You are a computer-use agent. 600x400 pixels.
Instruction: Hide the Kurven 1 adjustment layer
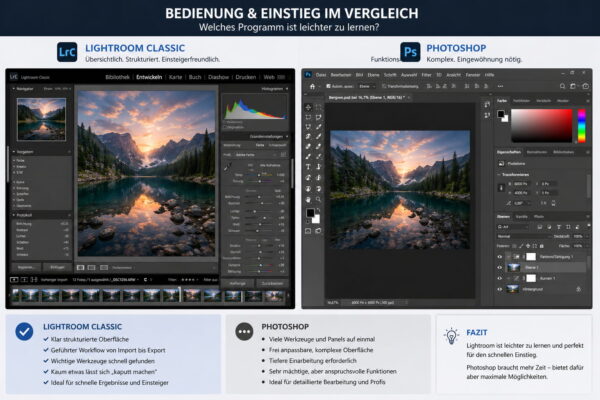[x=499, y=278]
